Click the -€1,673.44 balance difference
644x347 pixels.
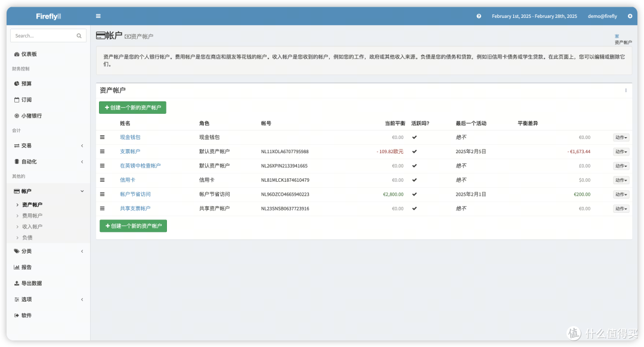579,151
